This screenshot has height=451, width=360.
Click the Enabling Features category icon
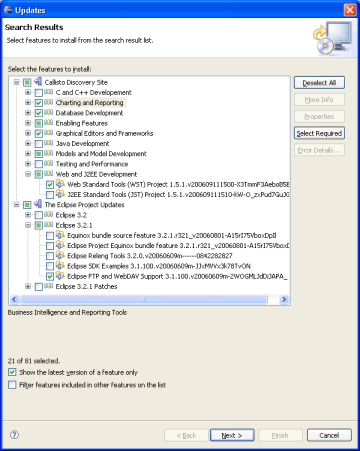coord(49,123)
